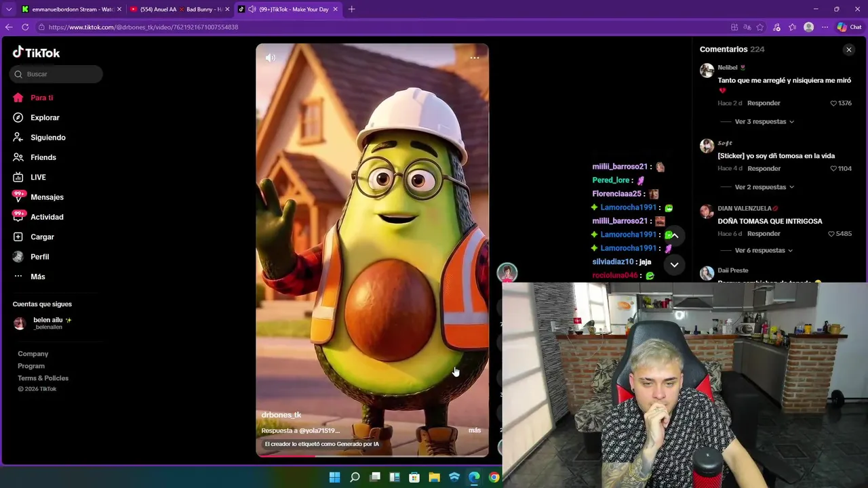This screenshot has width=868, height=488.
Task: Open the Windows Start menu
Action: point(334,477)
